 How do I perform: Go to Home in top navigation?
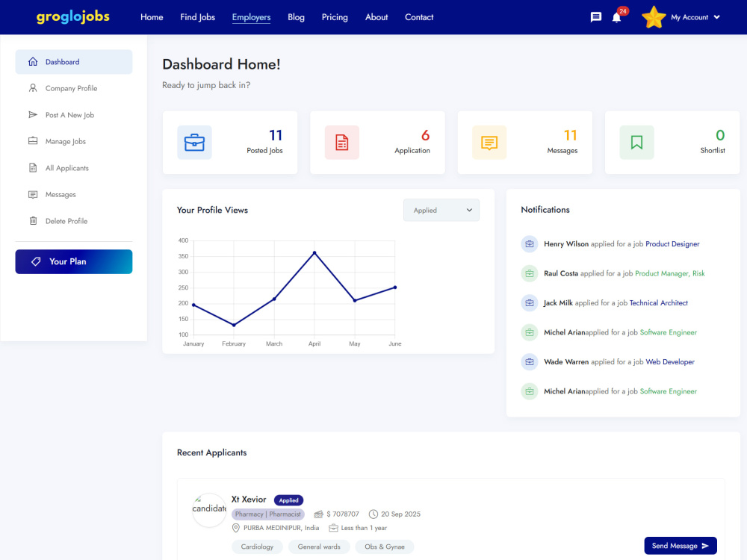pyautogui.click(x=152, y=17)
